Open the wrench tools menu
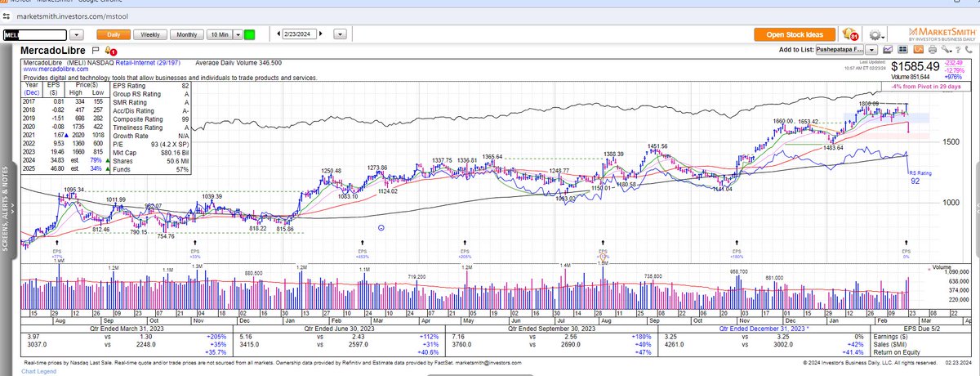Image resolution: width=980 pixels, height=376 pixels. coord(947,50)
